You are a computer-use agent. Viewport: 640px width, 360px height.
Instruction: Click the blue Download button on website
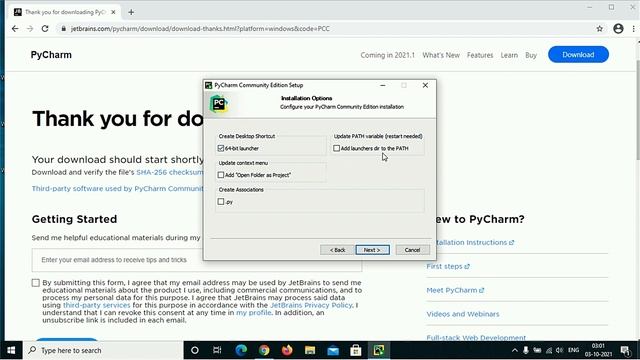pos(578,55)
